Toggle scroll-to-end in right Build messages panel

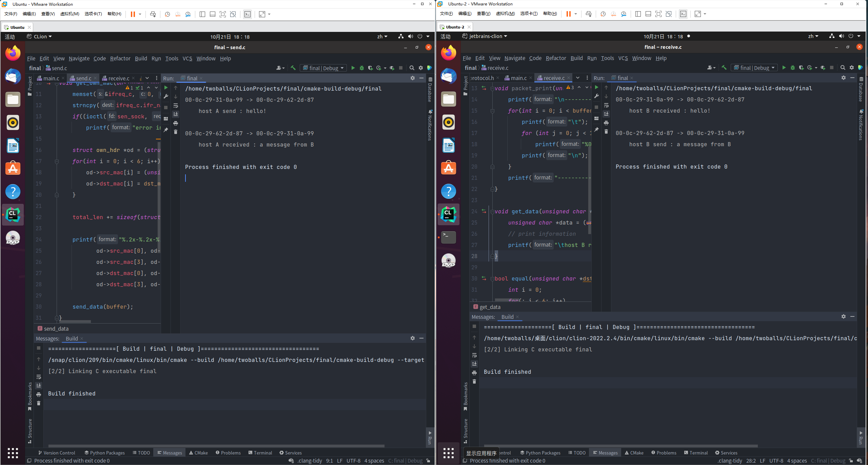coord(474,364)
